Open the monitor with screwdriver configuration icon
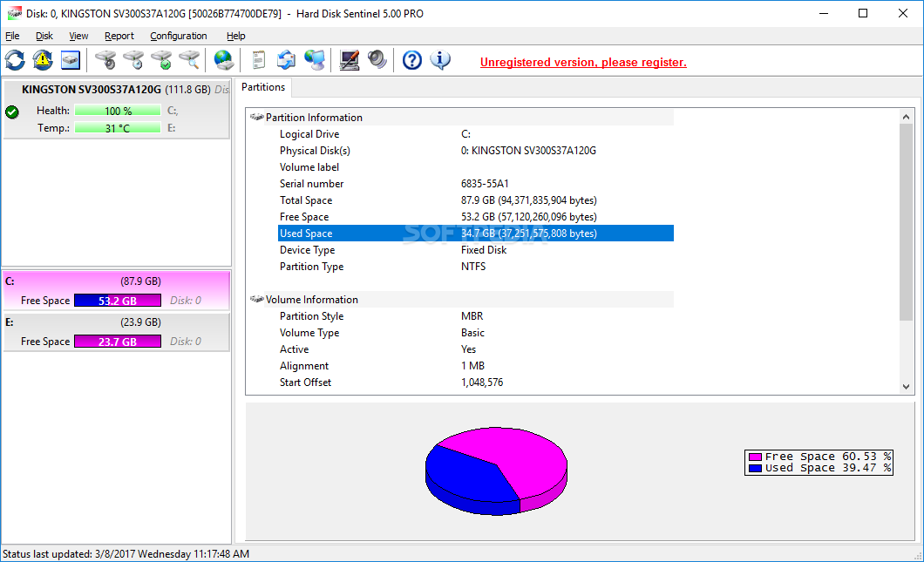Image resolution: width=924 pixels, height=562 pixels. click(x=350, y=60)
